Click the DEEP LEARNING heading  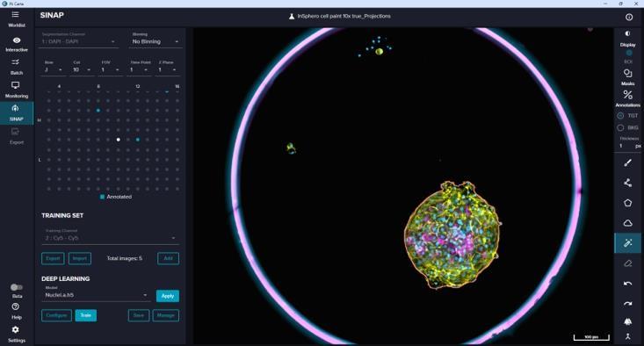click(x=66, y=278)
